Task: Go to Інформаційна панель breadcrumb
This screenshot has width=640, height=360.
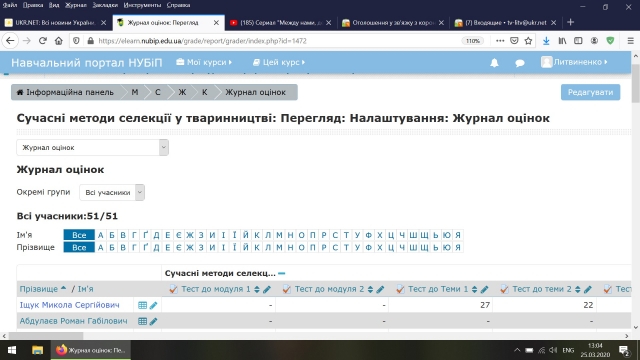Action: point(65,92)
